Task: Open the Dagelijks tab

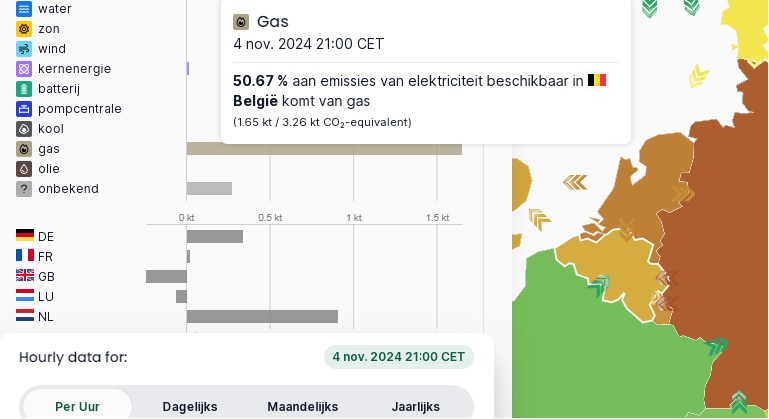Action: coord(190,406)
